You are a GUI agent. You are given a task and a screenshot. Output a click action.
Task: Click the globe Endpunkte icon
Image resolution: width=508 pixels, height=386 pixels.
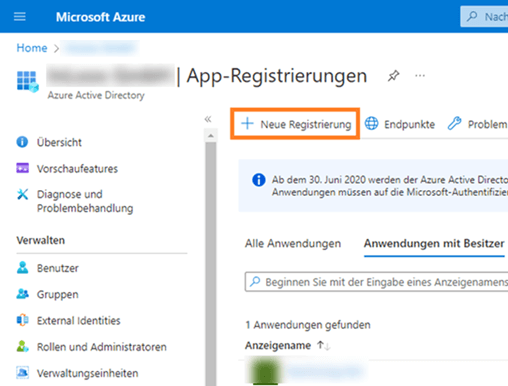371,123
